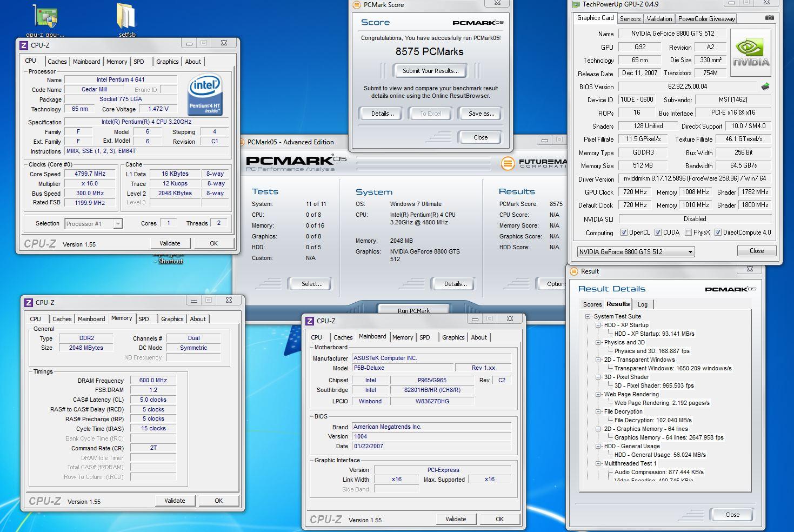This screenshot has height=532, width=794.
Task: Click the BIOS save chip icon in GPU-Z
Action: tap(765, 87)
